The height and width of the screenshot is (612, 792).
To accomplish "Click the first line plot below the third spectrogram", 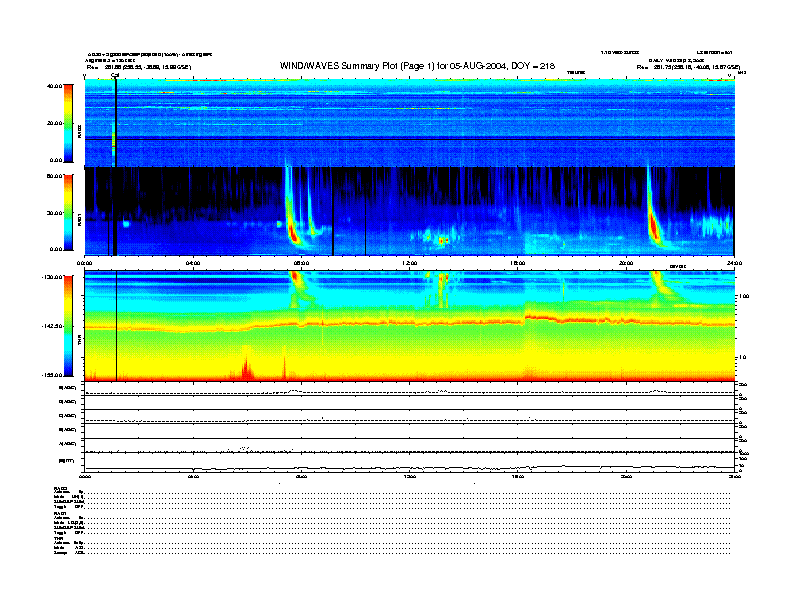I will coord(410,391).
